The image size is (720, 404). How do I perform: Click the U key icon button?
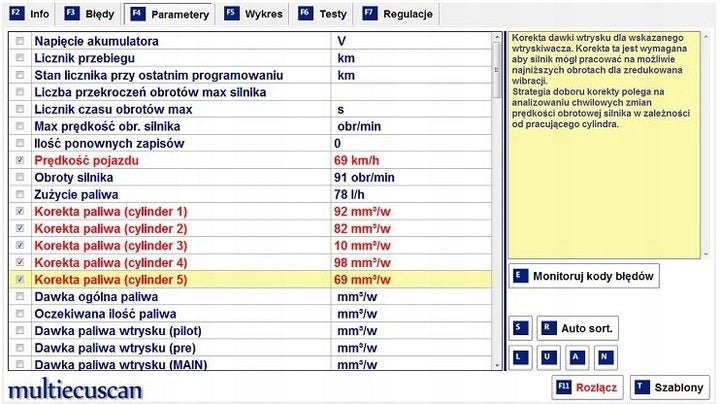tap(549, 357)
